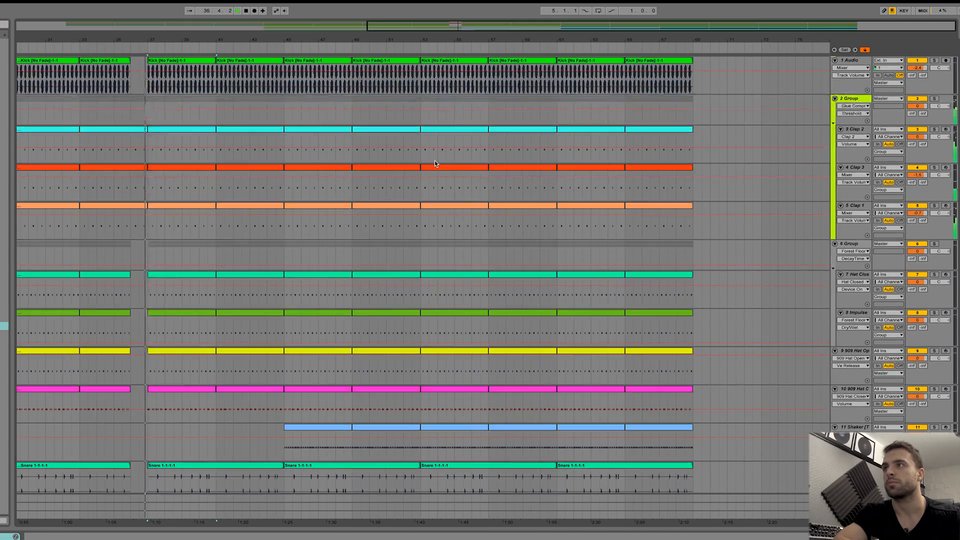Select the 11 Shaker track name
The width and height of the screenshot is (960, 540).
point(855,427)
